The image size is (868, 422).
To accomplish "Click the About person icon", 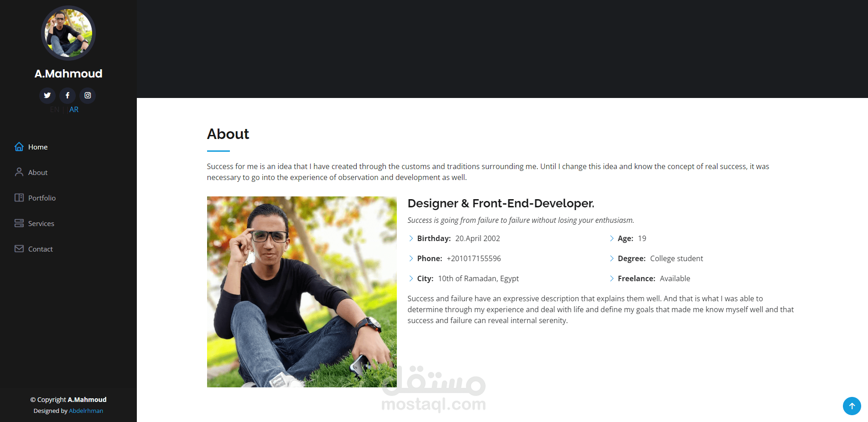I will click(x=19, y=172).
